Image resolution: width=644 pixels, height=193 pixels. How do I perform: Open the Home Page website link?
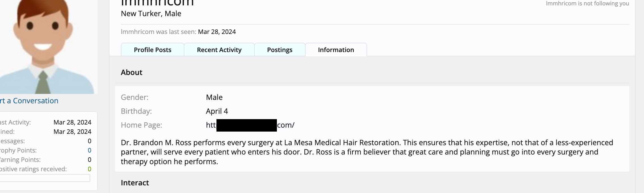pos(250,125)
